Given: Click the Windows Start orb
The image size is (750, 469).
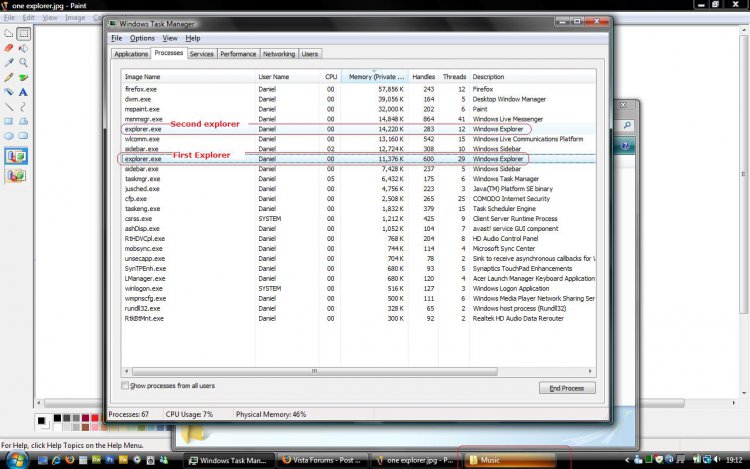Looking at the screenshot, I should (17, 460).
